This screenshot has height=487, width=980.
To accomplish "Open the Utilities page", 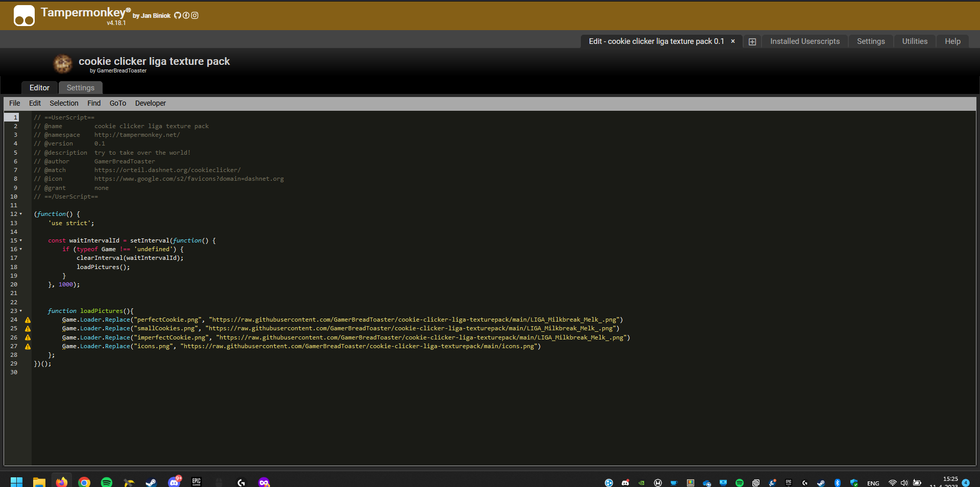I will click(915, 41).
